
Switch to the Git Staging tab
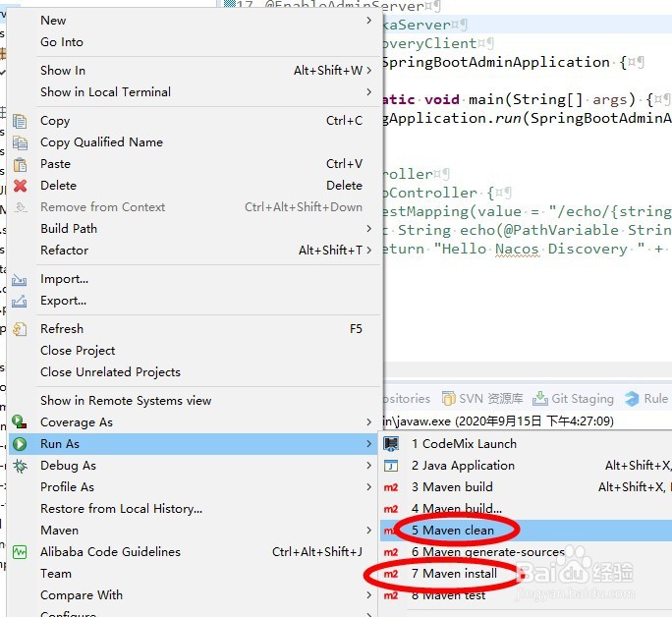point(574,399)
